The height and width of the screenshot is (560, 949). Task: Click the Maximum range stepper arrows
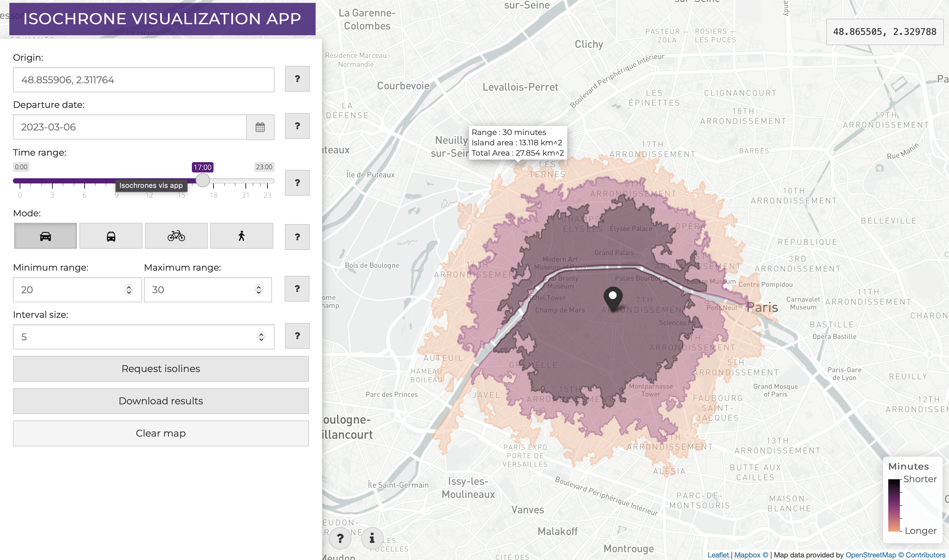pos(258,290)
